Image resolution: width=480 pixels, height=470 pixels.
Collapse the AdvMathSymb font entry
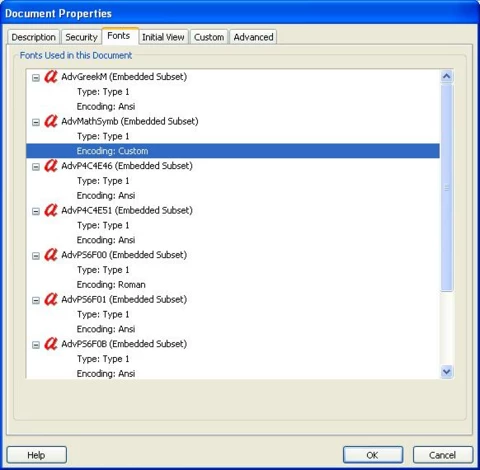pyautogui.click(x=36, y=122)
